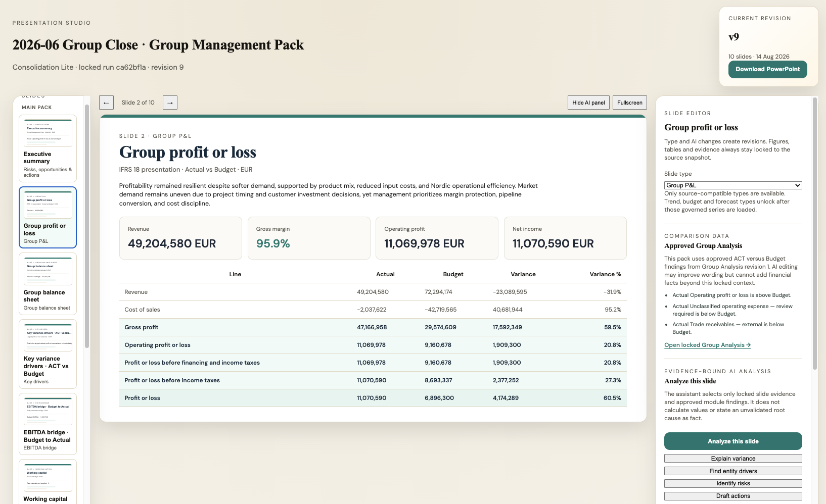
Task: Select Cost of sales row
Action: coord(373,310)
